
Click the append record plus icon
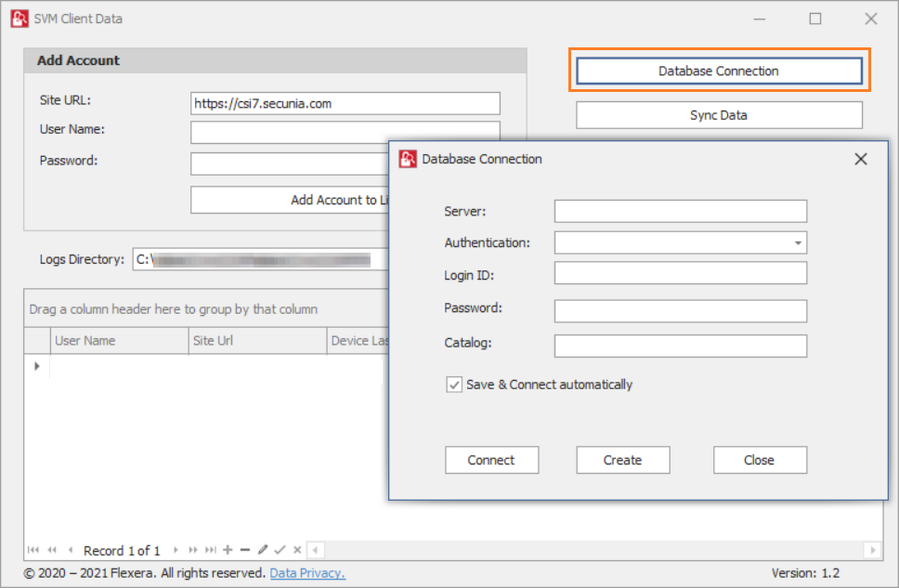pyautogui.click(x=228, y=551)
